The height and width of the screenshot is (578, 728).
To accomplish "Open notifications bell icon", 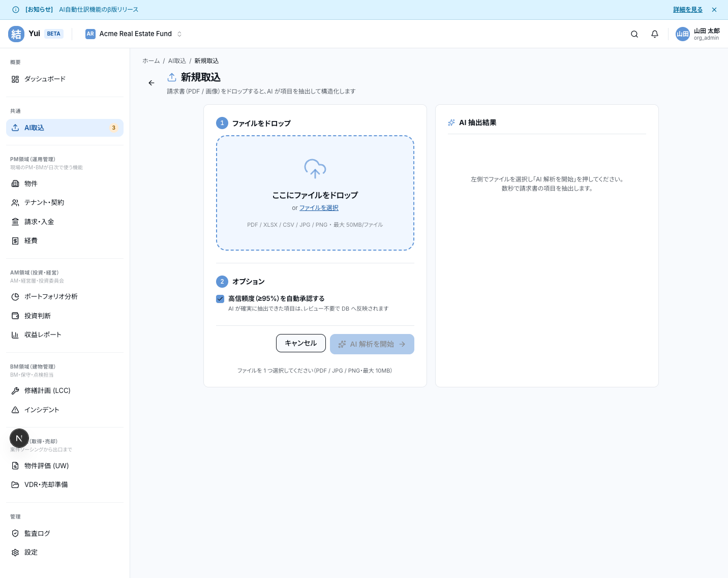I will click(655, 34).
